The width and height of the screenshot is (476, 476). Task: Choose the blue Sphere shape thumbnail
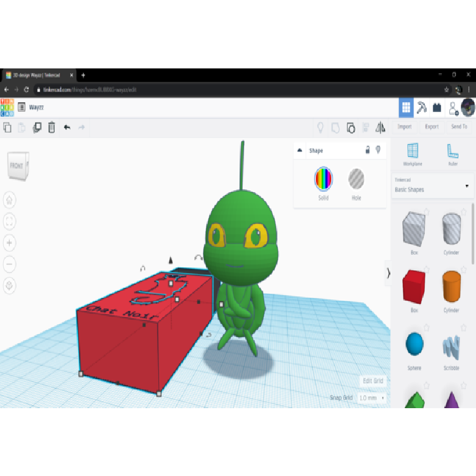point(414,344)
